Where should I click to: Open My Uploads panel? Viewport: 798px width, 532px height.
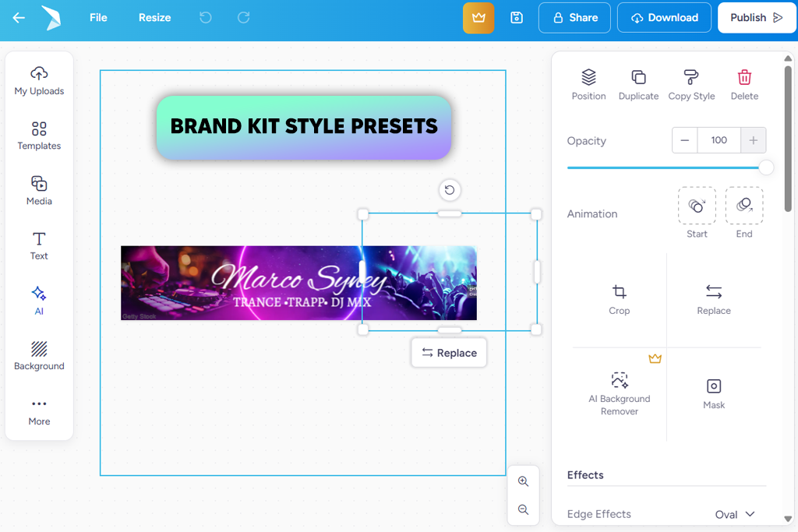(39, 81)
